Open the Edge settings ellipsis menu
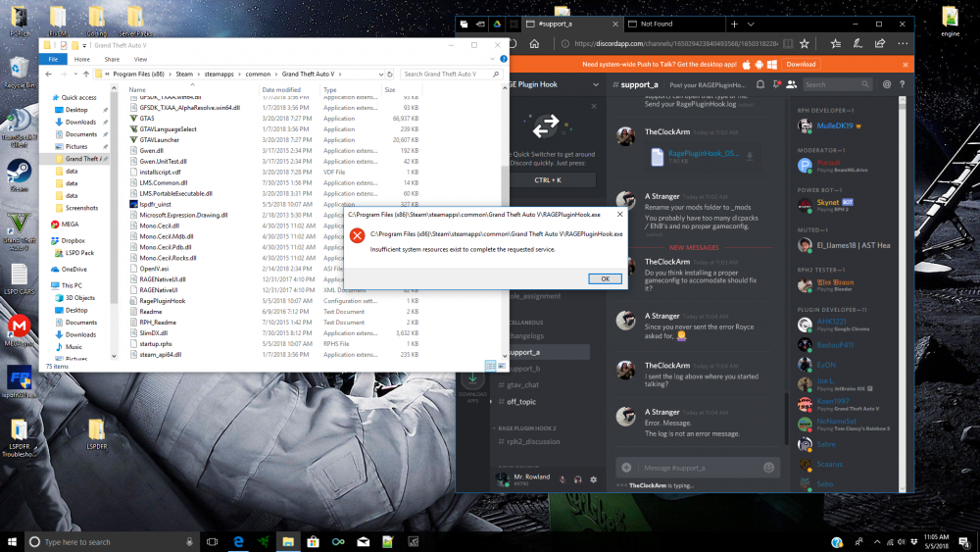980x552 pixels. click(x=903, y=44)
